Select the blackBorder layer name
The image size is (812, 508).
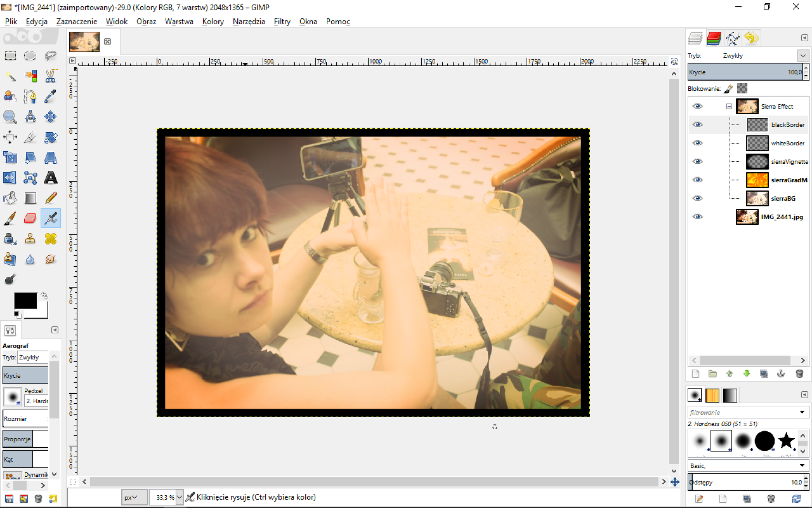(788, 125)
